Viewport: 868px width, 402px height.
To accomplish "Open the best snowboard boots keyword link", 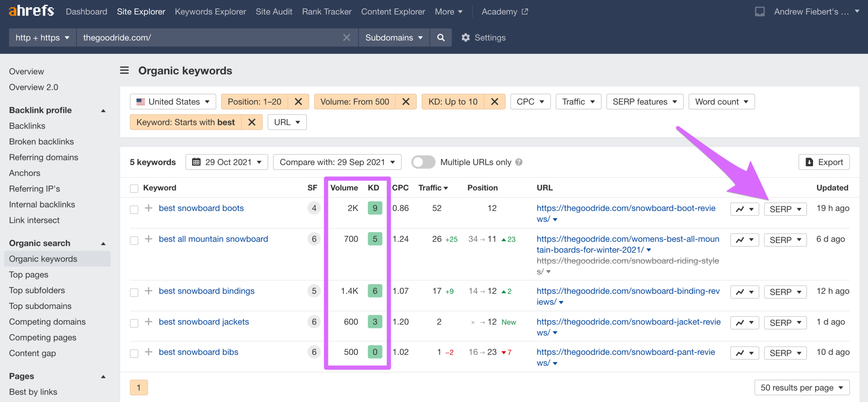I will [201, 208].
